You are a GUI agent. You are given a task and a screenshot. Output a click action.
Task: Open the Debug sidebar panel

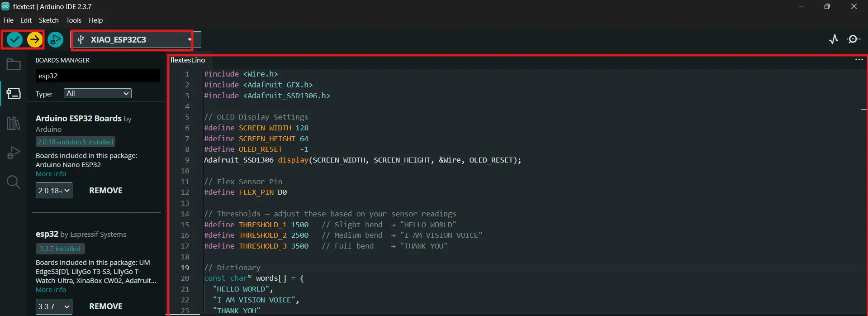coord(14,153)
